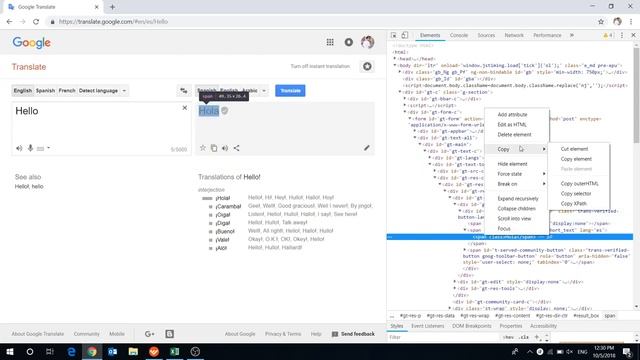Close the DevTools panel

pos(633,36)
